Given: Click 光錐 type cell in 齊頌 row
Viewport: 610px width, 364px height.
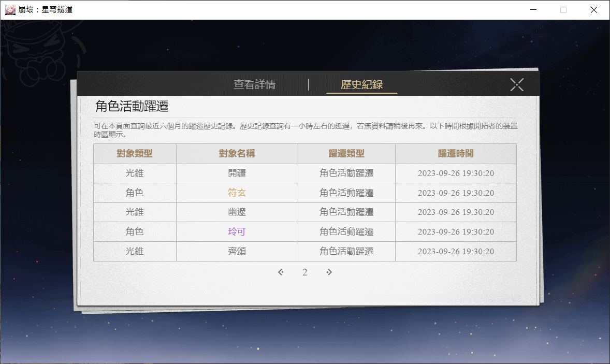Looking at the screenshot, I should 135,251.
